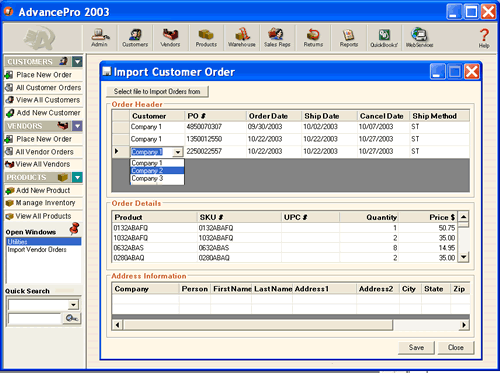This screenshot has height=373, width=500.
Task: Click the Manage Inventory icon
Action: [9, 203]
